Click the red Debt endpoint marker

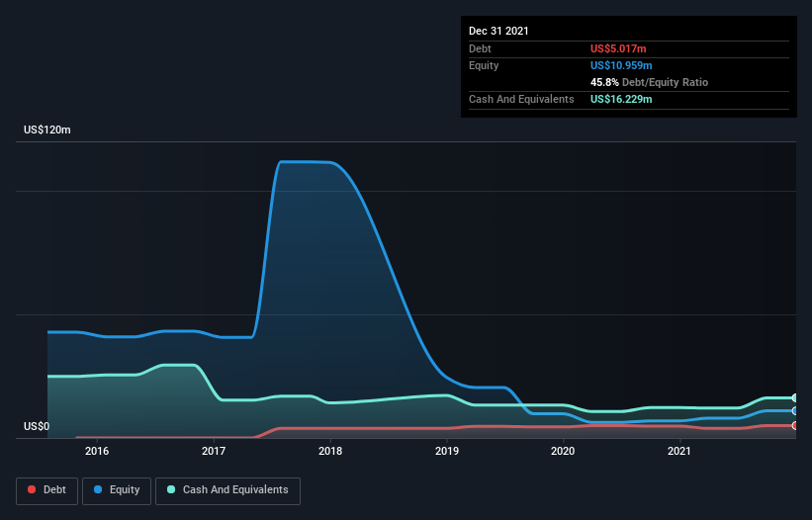coord(795,425)
